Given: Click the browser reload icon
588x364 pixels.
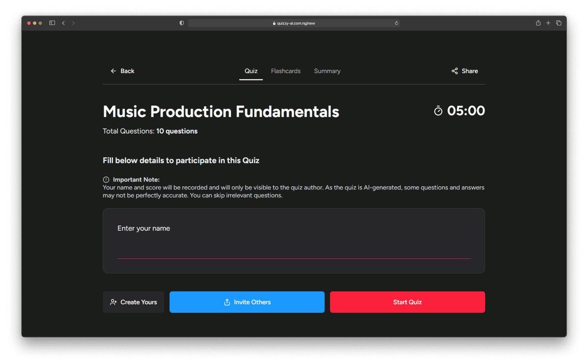Looking at the screenshot, I should [396, 23].
